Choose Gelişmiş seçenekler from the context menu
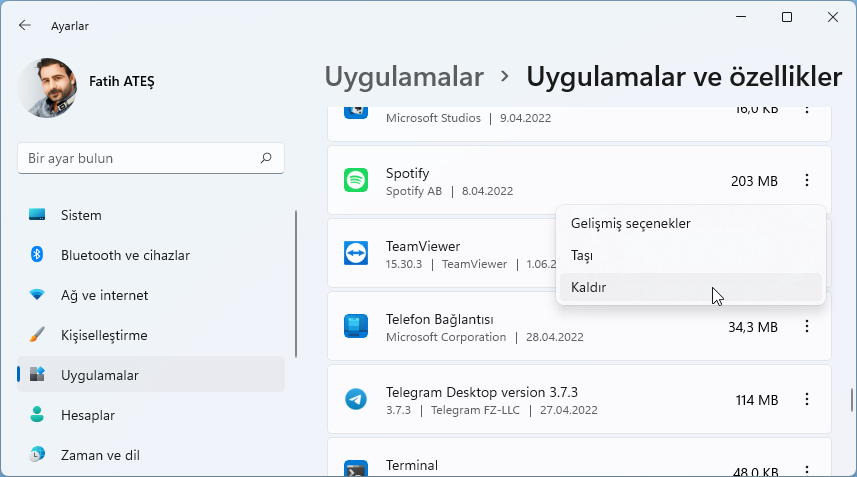Screen dimensions: 857x477 click(x=691, y=223)
